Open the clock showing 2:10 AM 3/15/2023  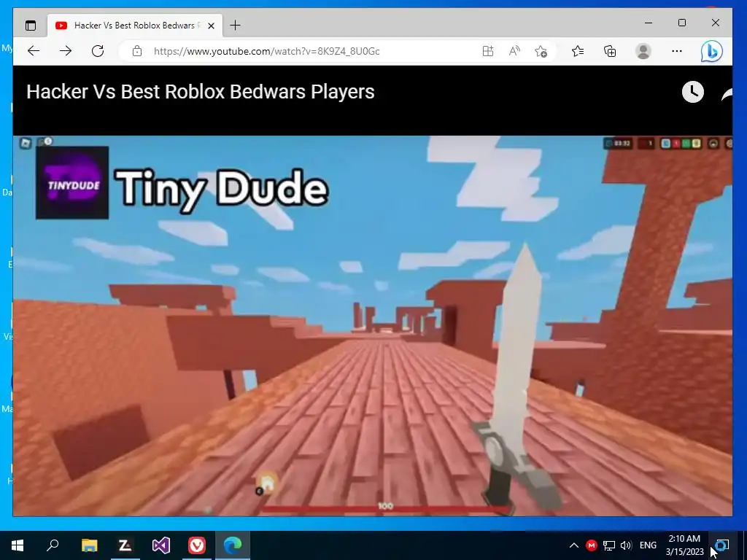[684, 545]
